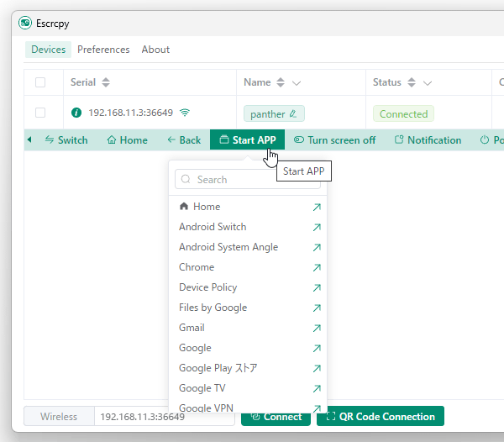Click the Connected status tag
Image resolution: width=504 pixels, height=442 pixels.
point(403,113)
